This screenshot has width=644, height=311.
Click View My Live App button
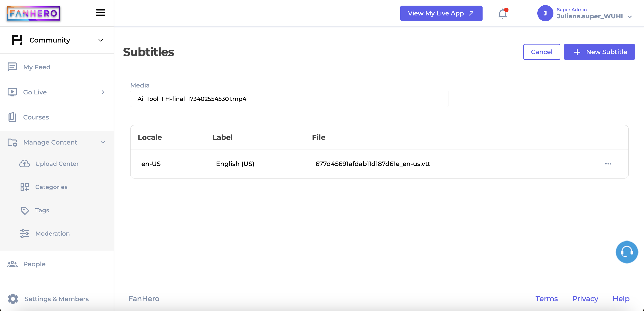(x=441, y=13)
